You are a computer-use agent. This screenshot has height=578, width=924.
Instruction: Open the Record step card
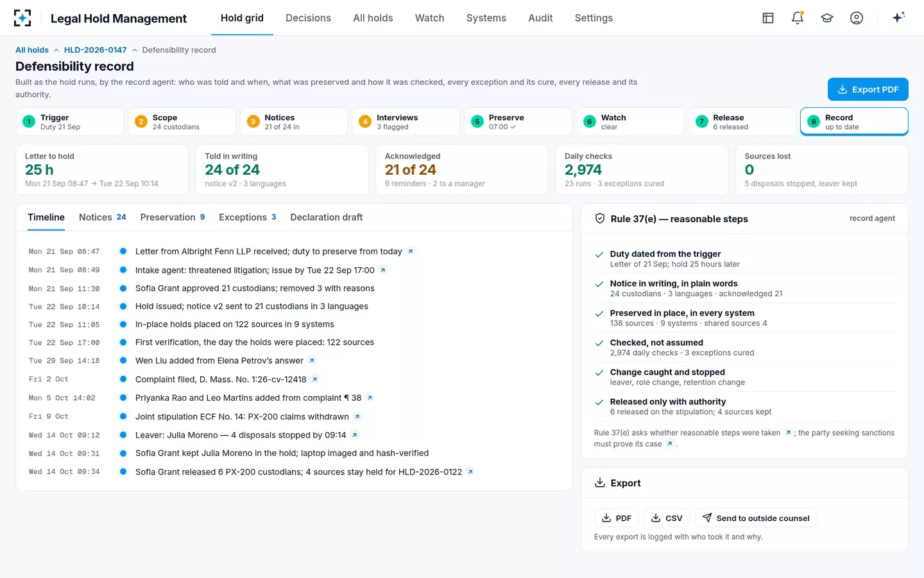coord(854,121)
